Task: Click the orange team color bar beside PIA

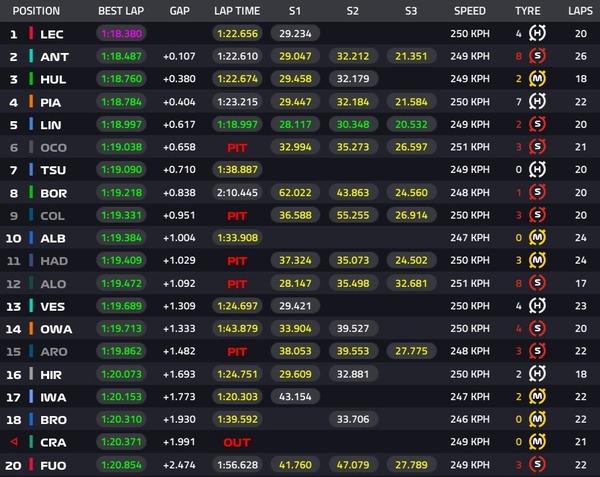Action: click(33, 101)
